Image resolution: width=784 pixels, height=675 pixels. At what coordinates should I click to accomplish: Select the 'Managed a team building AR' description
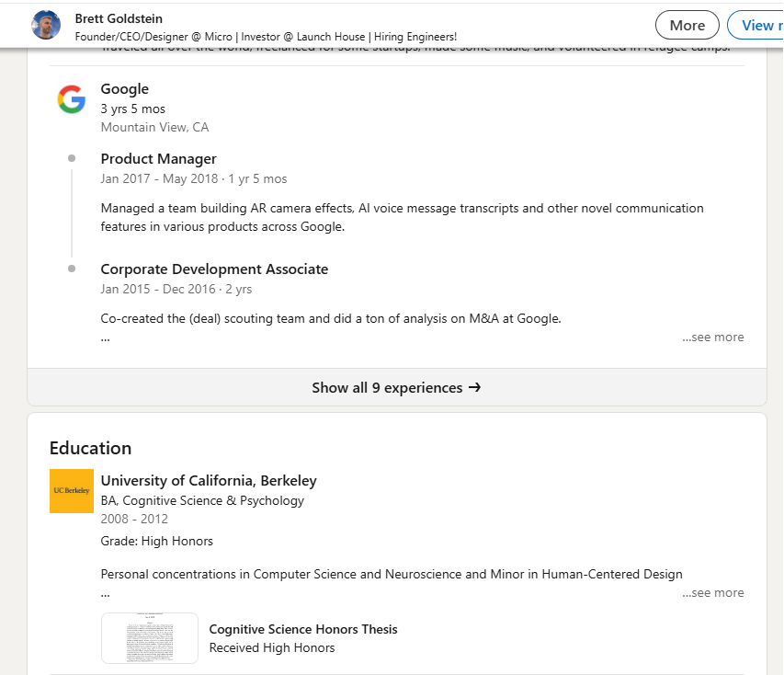[x=402, y=217]
